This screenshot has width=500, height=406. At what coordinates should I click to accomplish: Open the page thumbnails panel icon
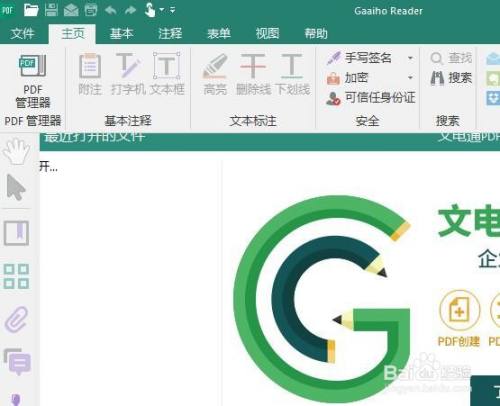(x=16, y=276)
